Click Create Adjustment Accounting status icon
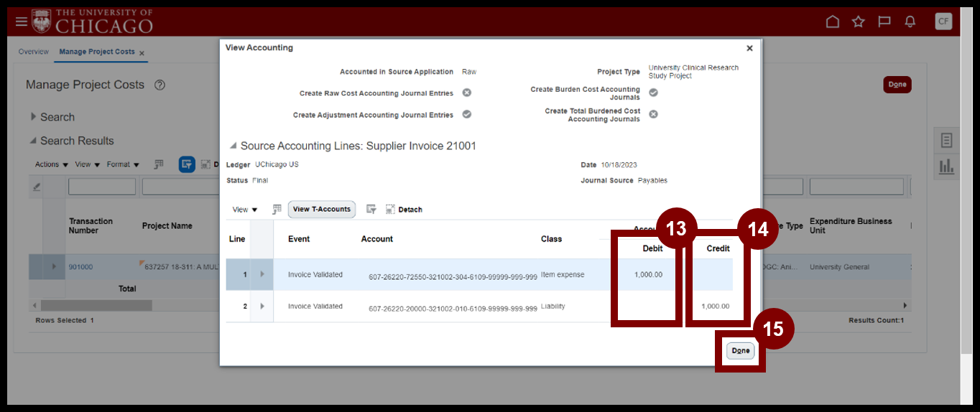 click(466, 114)
